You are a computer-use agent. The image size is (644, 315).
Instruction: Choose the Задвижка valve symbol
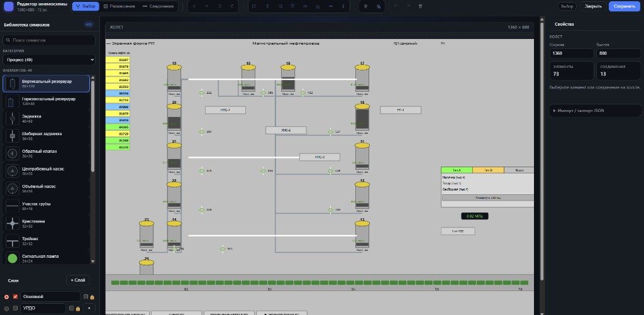[x=46, y=118]
